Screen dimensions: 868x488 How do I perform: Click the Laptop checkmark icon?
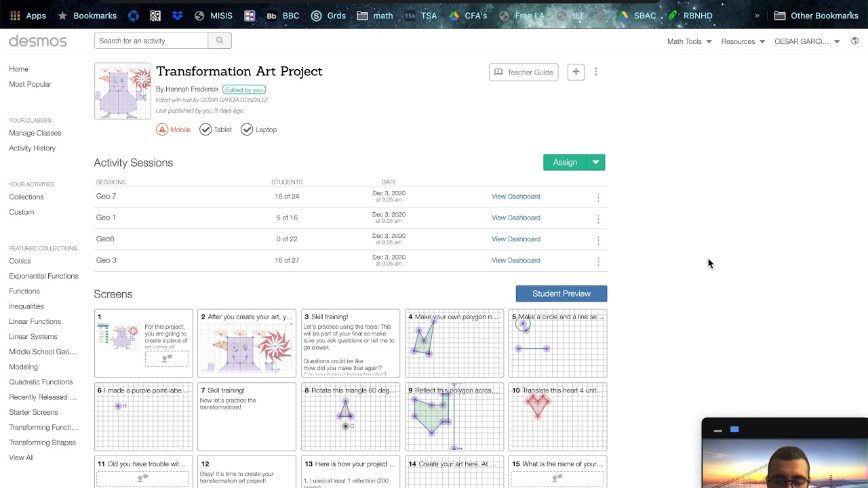point(247,129)
